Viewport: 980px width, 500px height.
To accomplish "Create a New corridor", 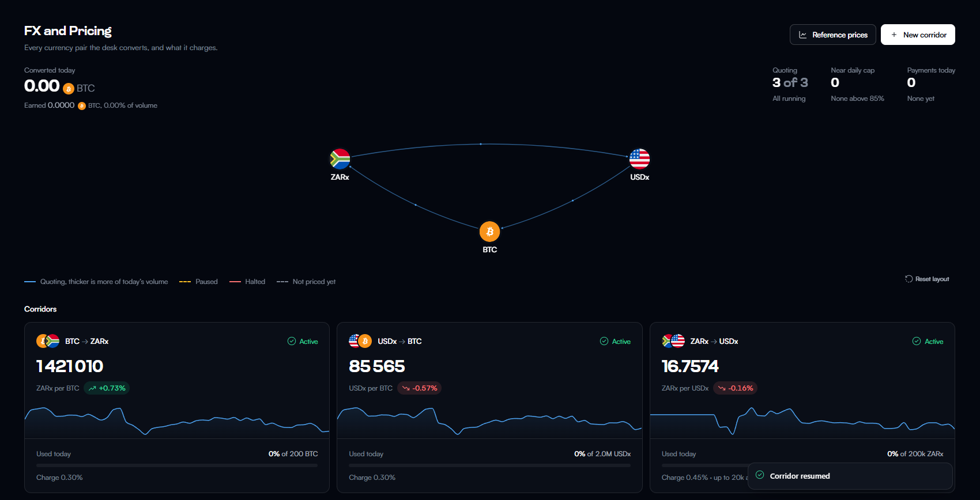I will 918,35.
